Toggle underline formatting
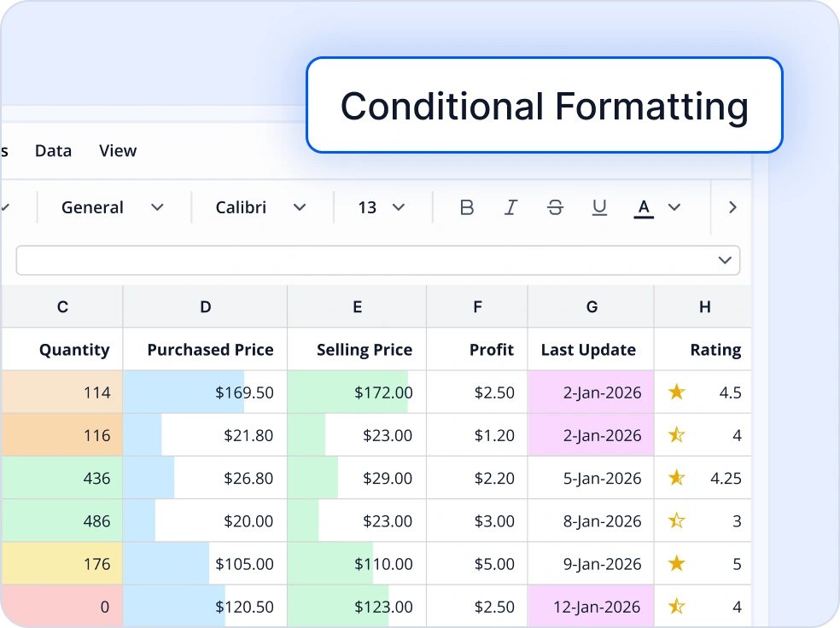 [599, 206]
